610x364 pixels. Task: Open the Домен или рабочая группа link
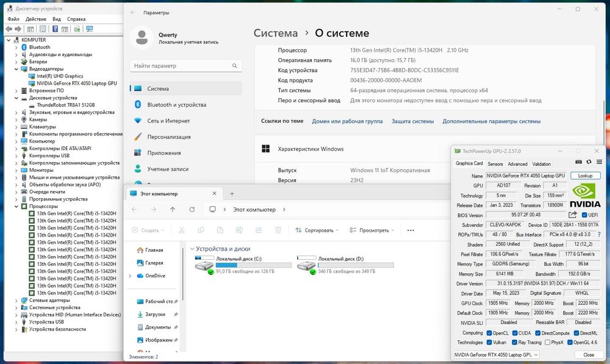click(x=348, y=121)
